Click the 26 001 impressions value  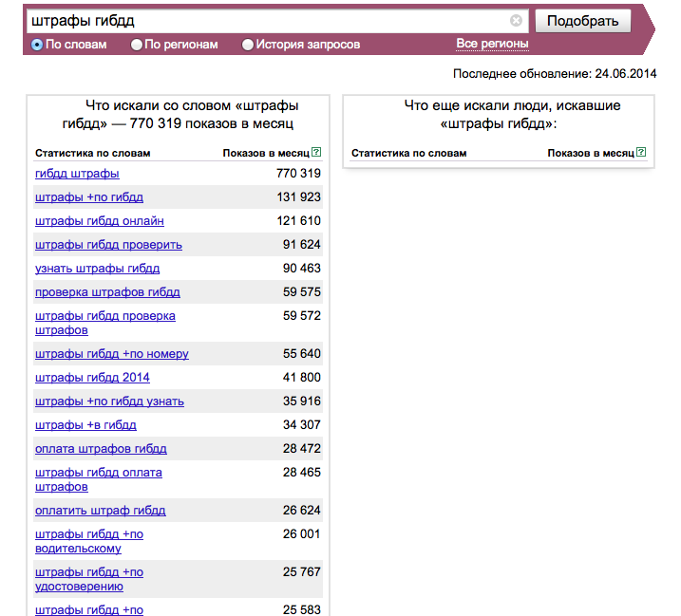coord(301,534)
